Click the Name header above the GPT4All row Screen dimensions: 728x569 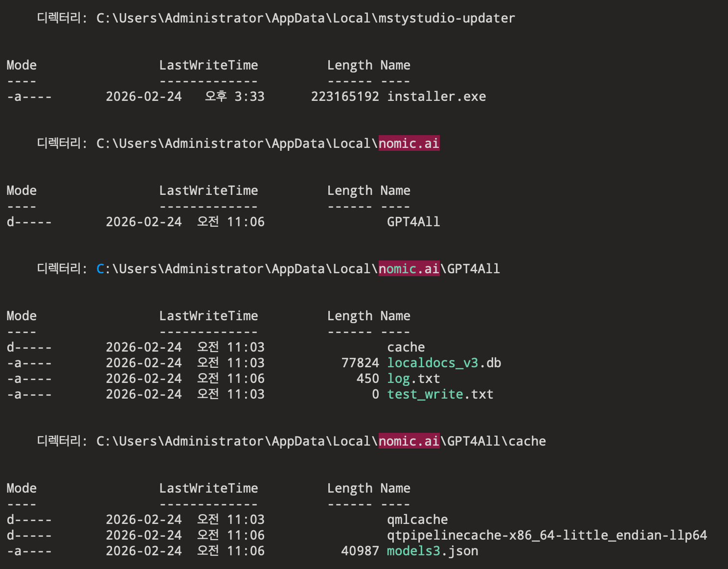pyautogui.click(x=395, y=190)
